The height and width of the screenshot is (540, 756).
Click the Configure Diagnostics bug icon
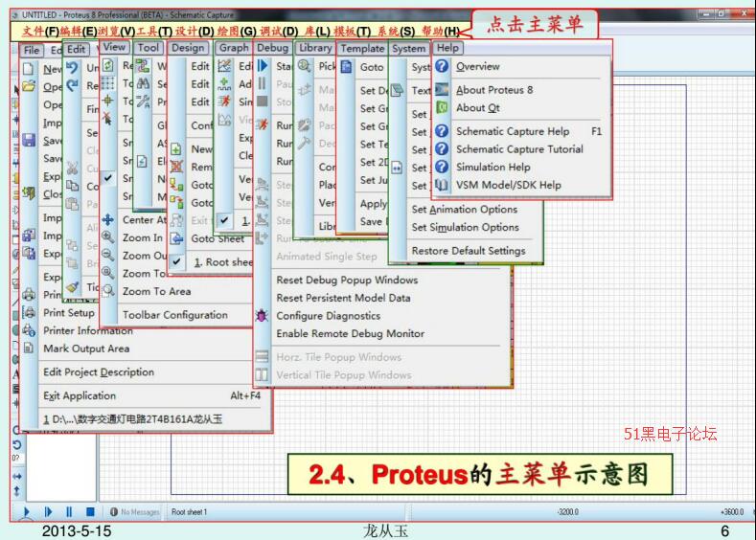coord(262,316)
